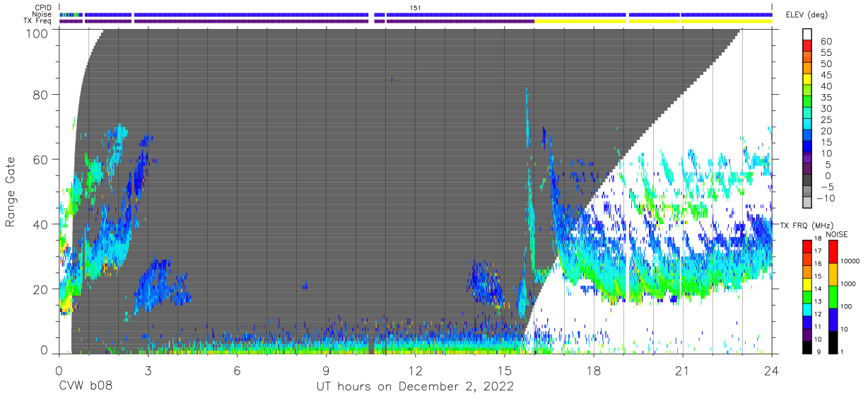Screen dimensions: 868x401
Task: Click the 1000 label on NOISE legend
Action: (848, 285)
